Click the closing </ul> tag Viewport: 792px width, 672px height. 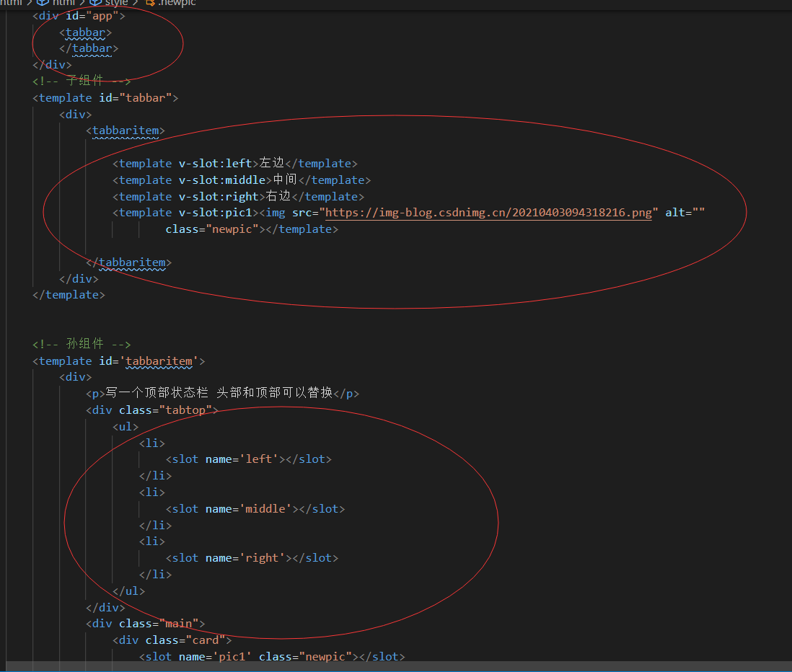129,591
